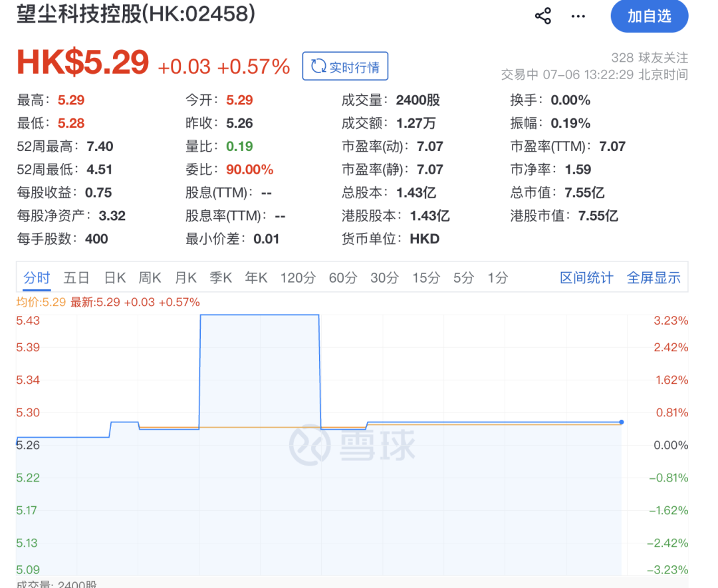Viewport: 718px width, 588px height.
Task: Click the 成交量 value 2400股
Action: coord(418,100)
